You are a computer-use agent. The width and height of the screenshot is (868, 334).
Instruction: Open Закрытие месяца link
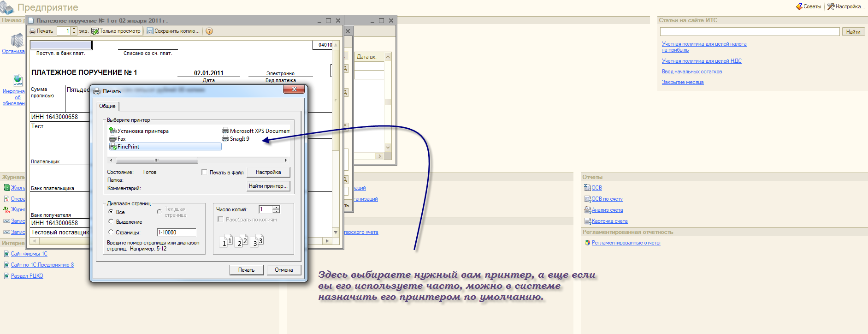coord(683,82)
